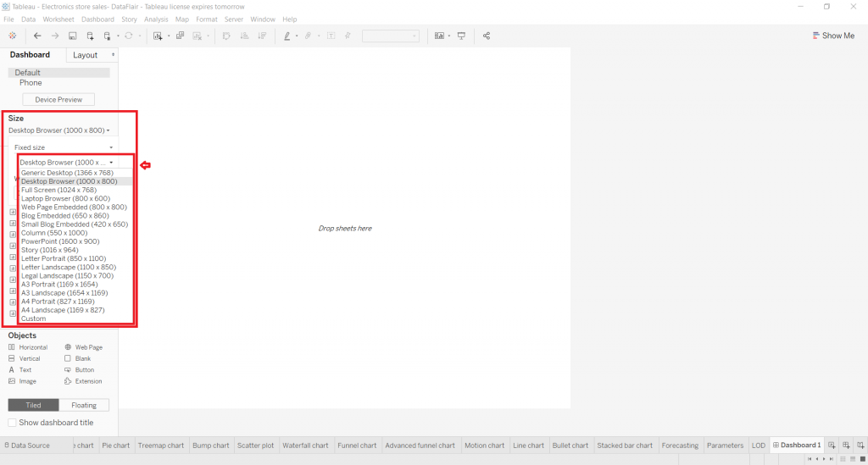Screen dimensions: 868x465
Task: Click the Show Me button
Action: point(833,36)
